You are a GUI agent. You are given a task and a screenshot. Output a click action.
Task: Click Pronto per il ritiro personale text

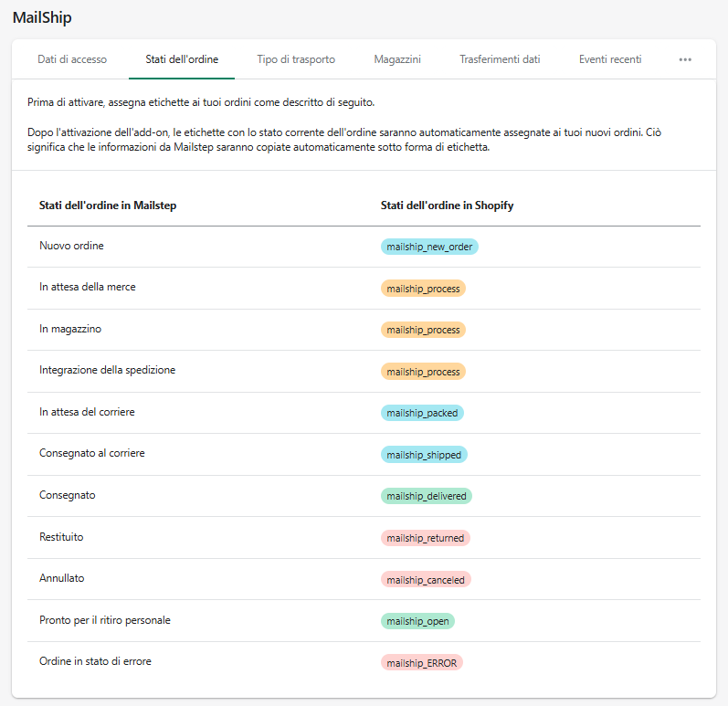click(x=105, y=620)
